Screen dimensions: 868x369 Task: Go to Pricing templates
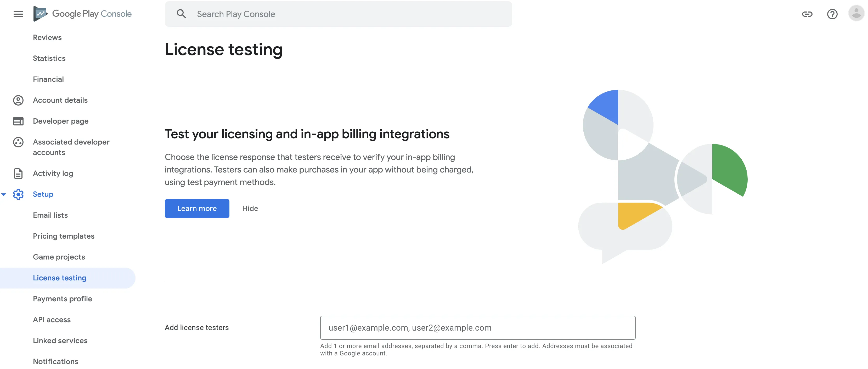click(x=63, y=236)
